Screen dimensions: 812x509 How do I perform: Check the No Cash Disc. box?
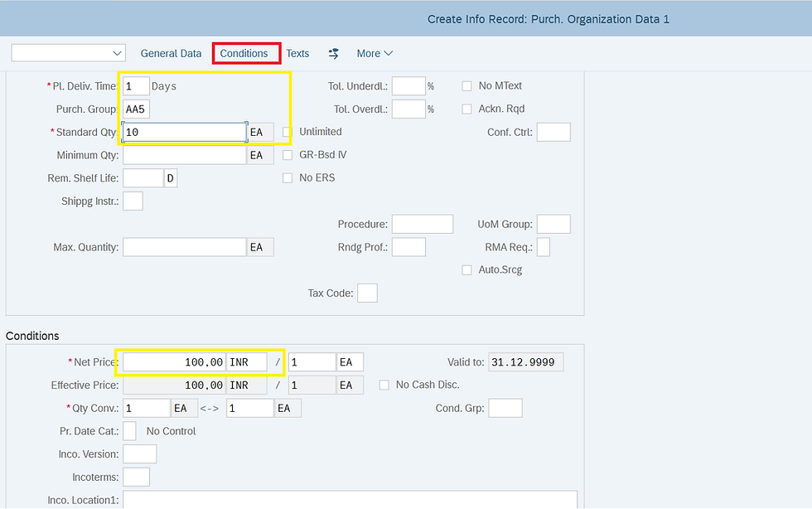click(x=384, y=385)
